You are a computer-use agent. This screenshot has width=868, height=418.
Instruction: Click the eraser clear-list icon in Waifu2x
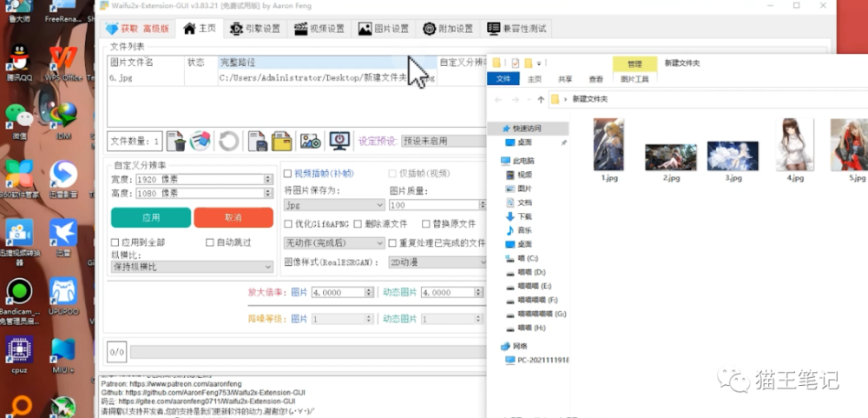click(x=201, y=142)
